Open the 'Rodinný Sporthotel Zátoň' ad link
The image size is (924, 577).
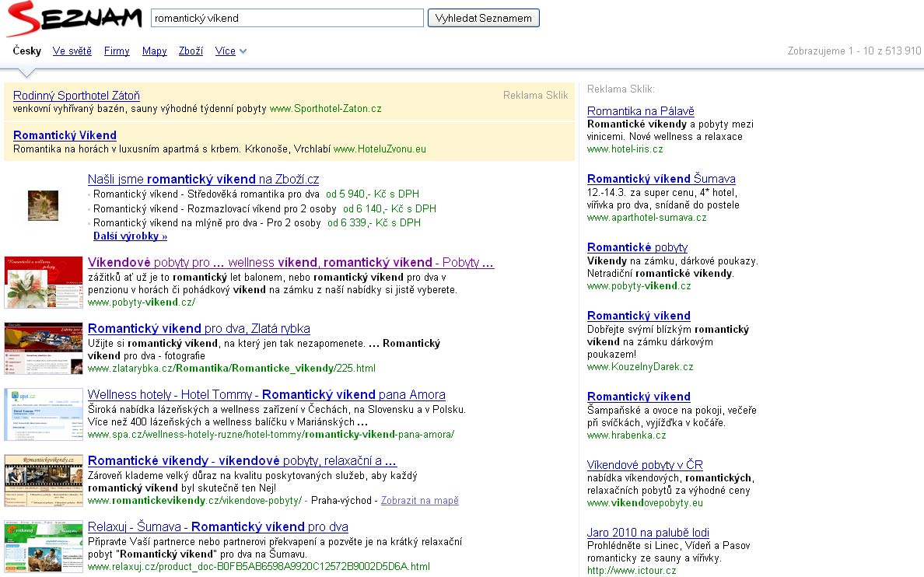pos(76,96)
